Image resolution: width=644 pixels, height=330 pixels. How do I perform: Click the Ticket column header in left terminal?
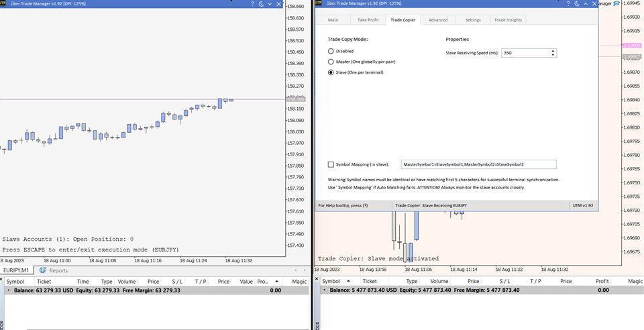pos(44,281)
